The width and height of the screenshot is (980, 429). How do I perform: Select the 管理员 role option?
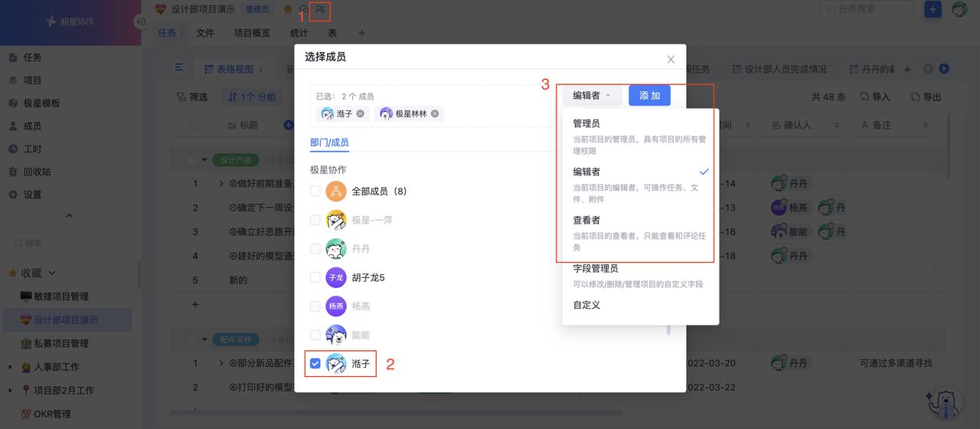pos(586,123)
